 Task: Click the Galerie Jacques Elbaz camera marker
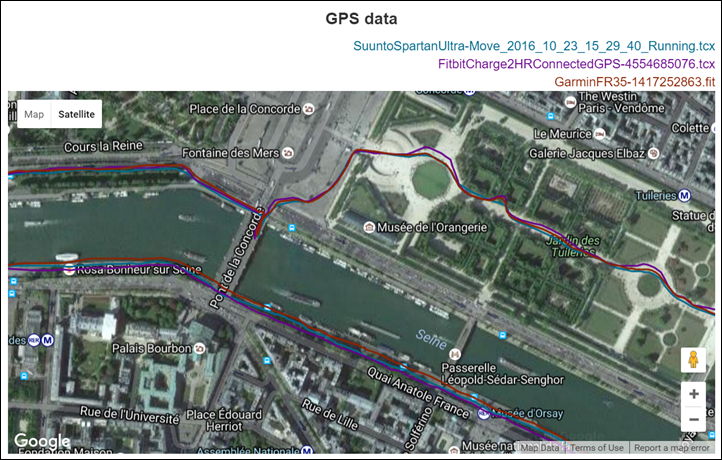click(x=653, y=153)
